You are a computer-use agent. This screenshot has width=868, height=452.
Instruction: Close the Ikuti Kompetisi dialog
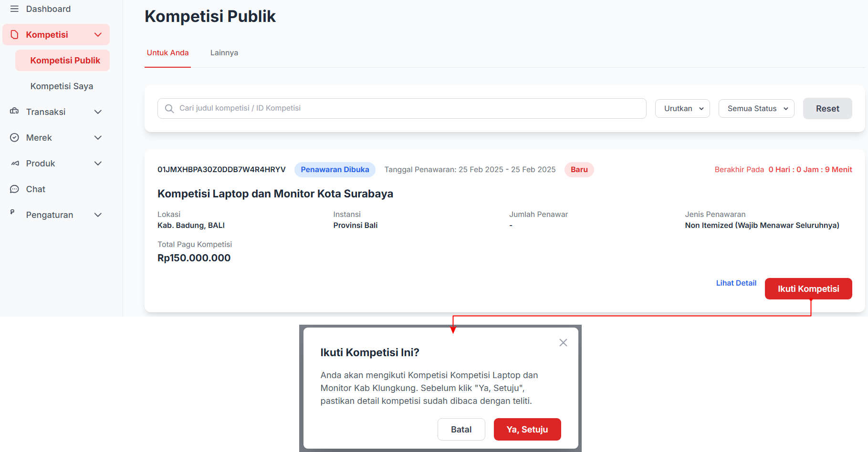(563, 343)
